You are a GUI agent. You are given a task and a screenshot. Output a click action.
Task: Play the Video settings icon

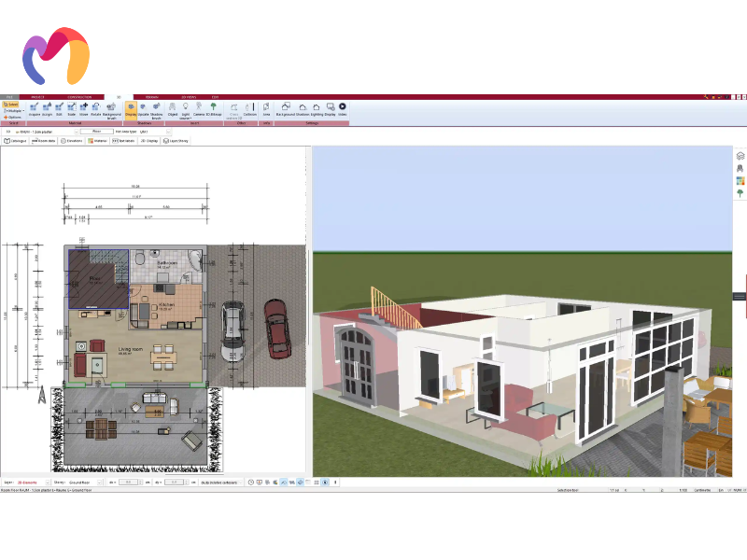coord(342,109)
